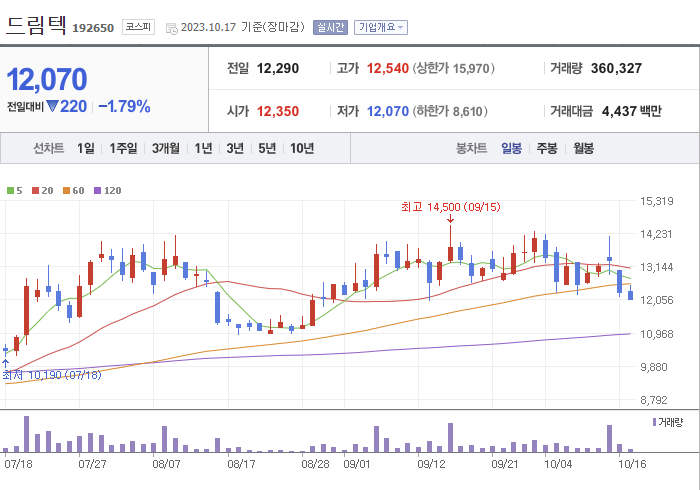Click the 거래대금 value 4,437 백만
Image resolution: width=700 pixels, height=490 pixels.
point(631,111)
